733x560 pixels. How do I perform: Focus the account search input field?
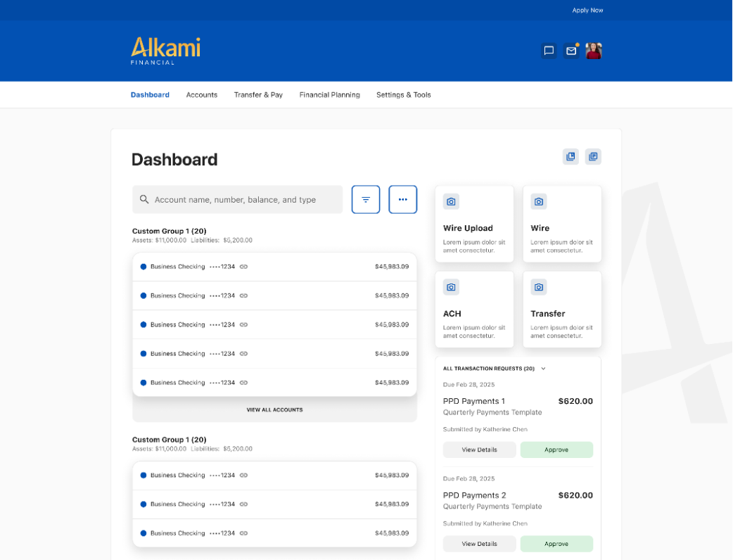click(x=238, y=200)
